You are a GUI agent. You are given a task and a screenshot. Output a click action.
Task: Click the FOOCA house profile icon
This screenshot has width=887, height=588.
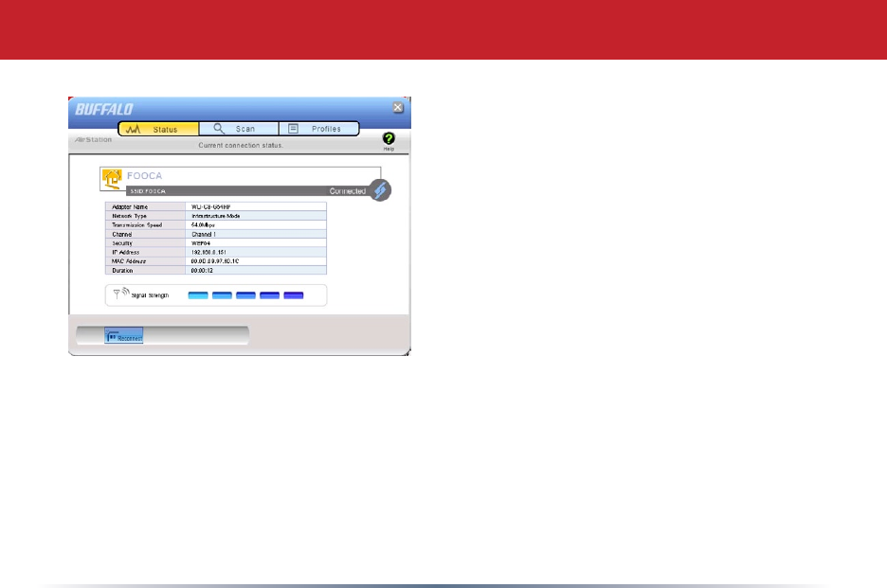[x=112, y=178]
